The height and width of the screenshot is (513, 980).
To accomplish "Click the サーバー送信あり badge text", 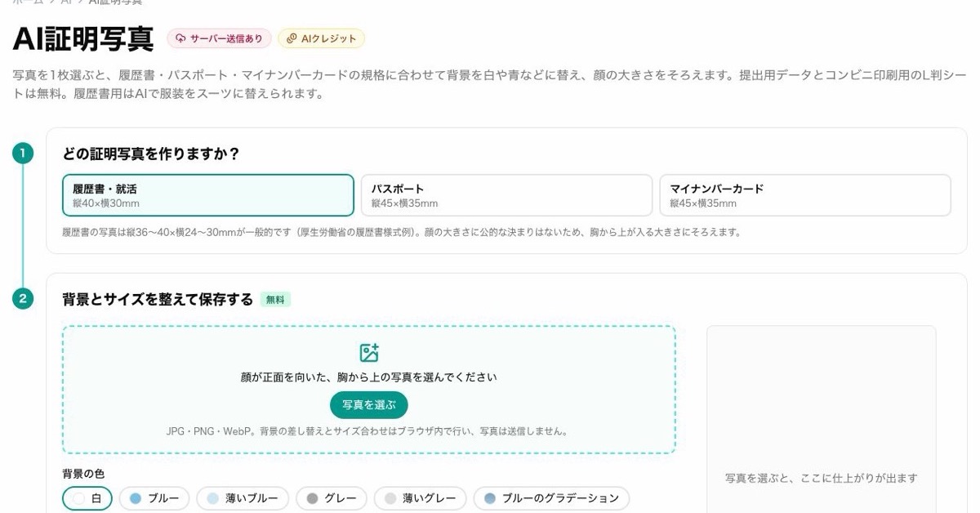I will [x=226, y=38].
